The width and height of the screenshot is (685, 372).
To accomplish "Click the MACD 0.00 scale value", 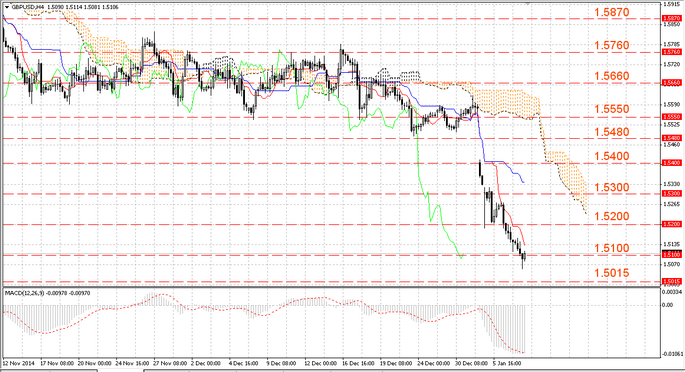I will (x=668, y=305).
